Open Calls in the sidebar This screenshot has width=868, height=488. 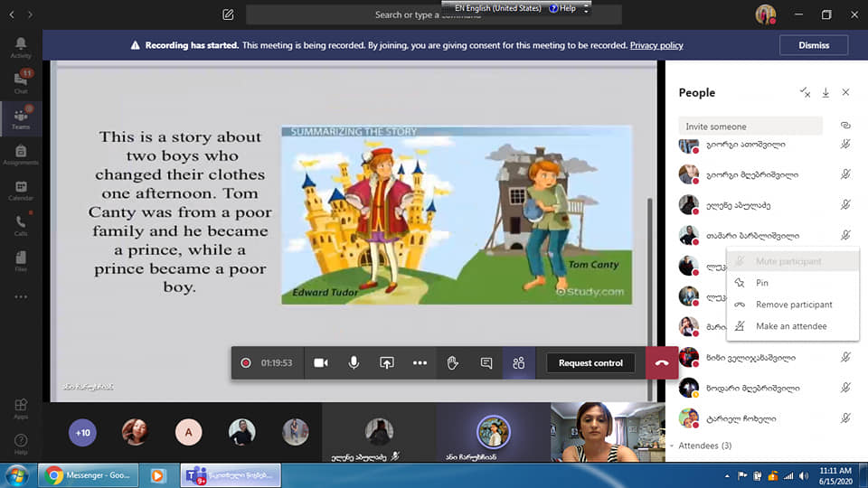coord(21,225)
